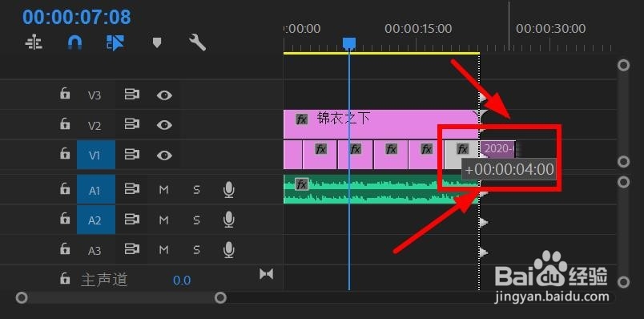
Task: Add a marker with the marker icon
Action: point(157,42)
